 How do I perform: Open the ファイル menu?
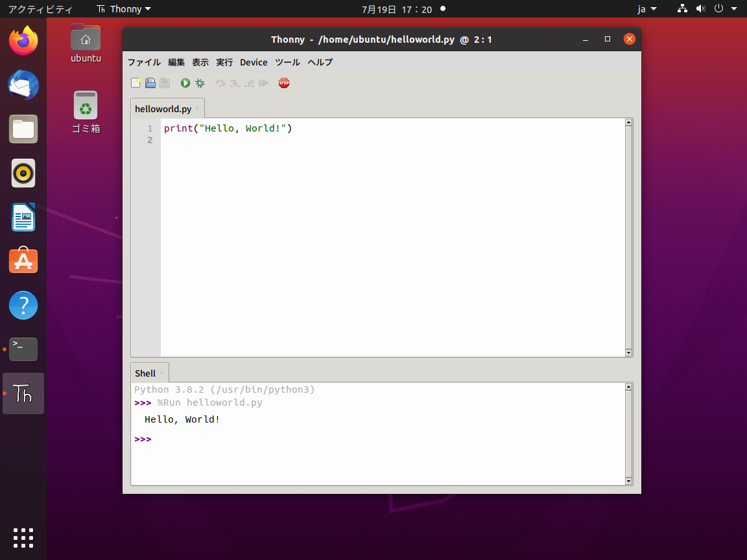coord(144,62)
